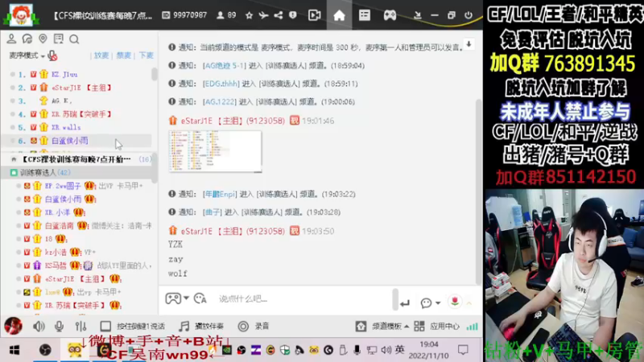Click the download arrow icon in header
644x362 pixels.
(417, 15)
